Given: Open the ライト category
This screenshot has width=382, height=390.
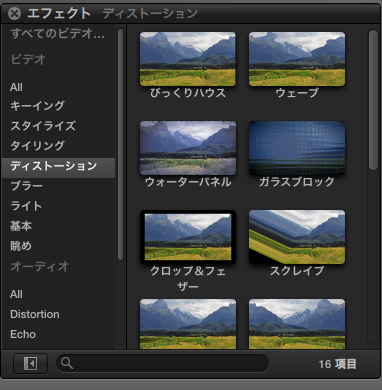Looking at the screenshot, I should [26, 206].
